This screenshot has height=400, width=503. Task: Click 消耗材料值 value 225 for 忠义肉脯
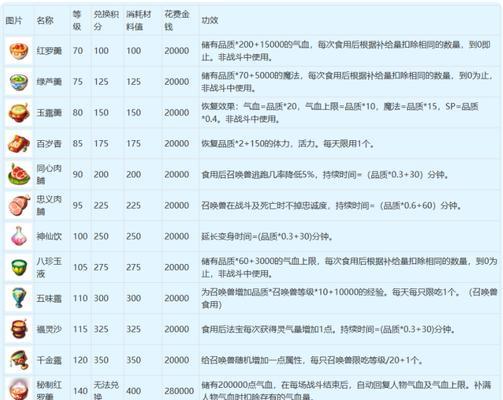133,206
